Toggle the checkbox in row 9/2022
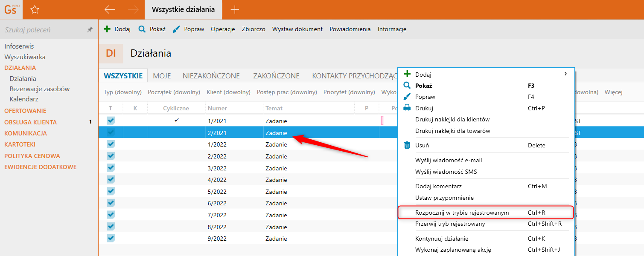 coord(111,238)
